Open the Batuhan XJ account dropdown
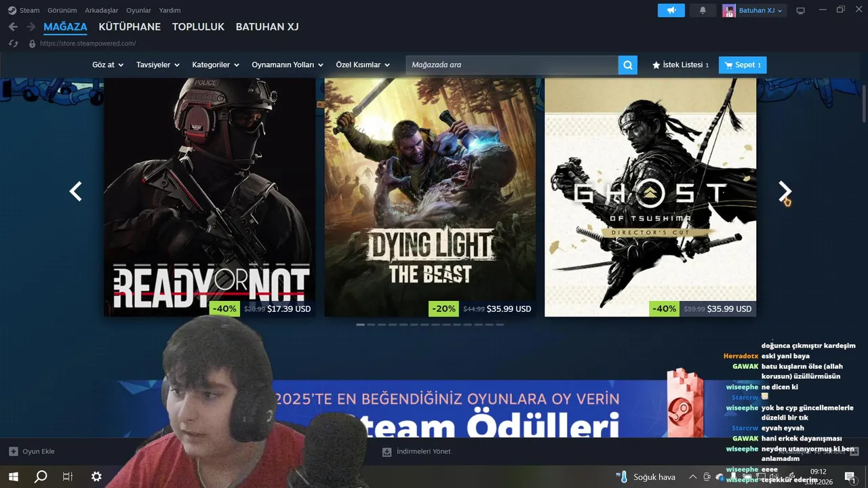Screen dimensions: 868x488 click(753, 10)
